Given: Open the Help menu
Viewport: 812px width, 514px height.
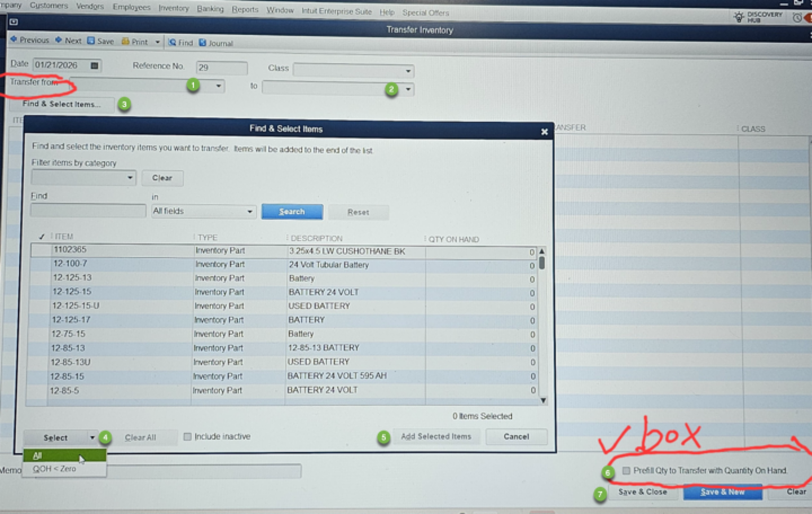Looking at the screenshot, I should click(387, 12).
